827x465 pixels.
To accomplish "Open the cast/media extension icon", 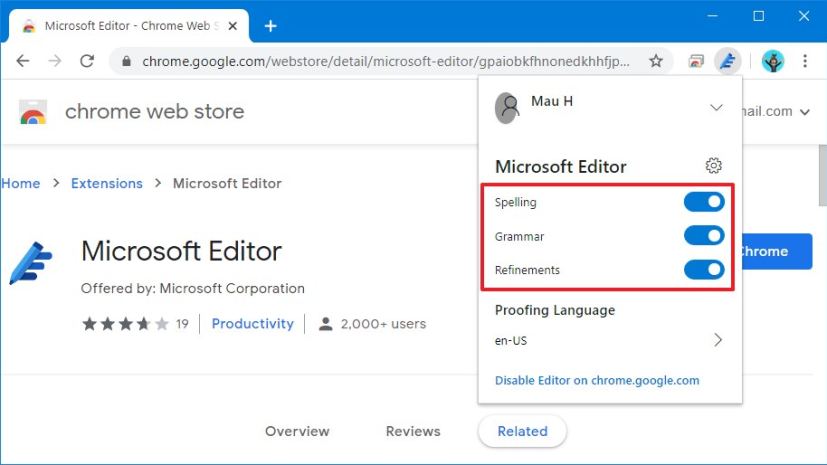I will 696,61.
